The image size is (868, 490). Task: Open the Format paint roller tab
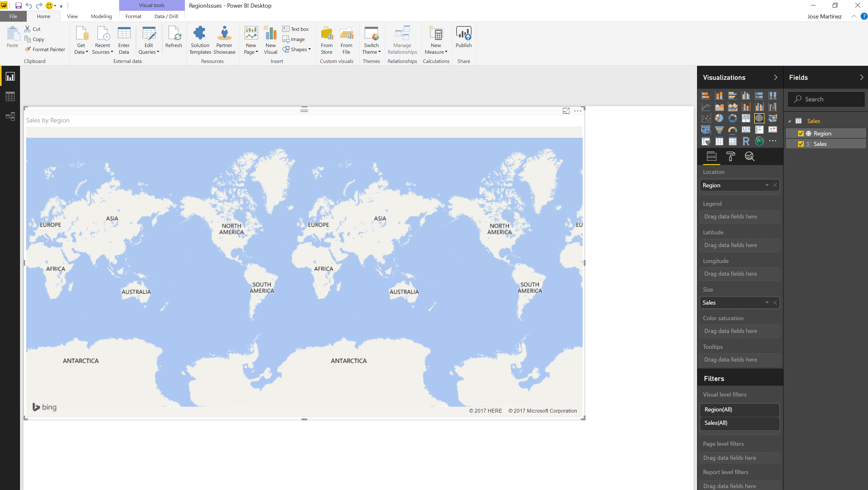click(730, 156)
